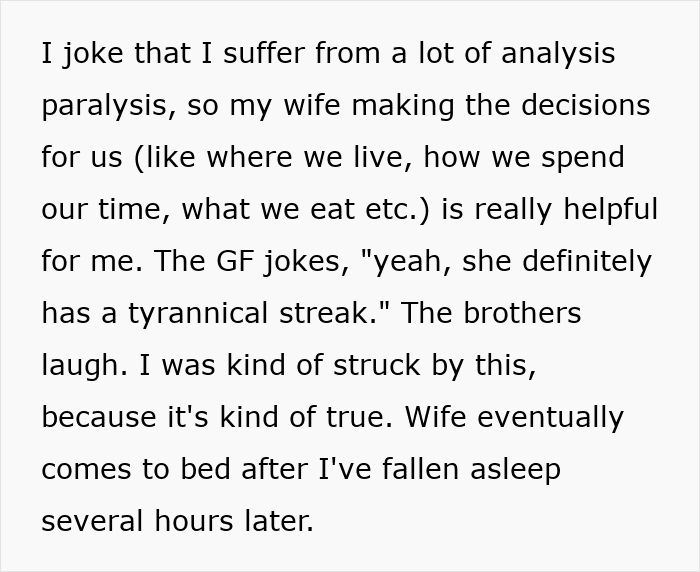The height and width of the screenshot is (572, 700).
Task: Click the word "laugh"
Action: [x=80, y=366]
